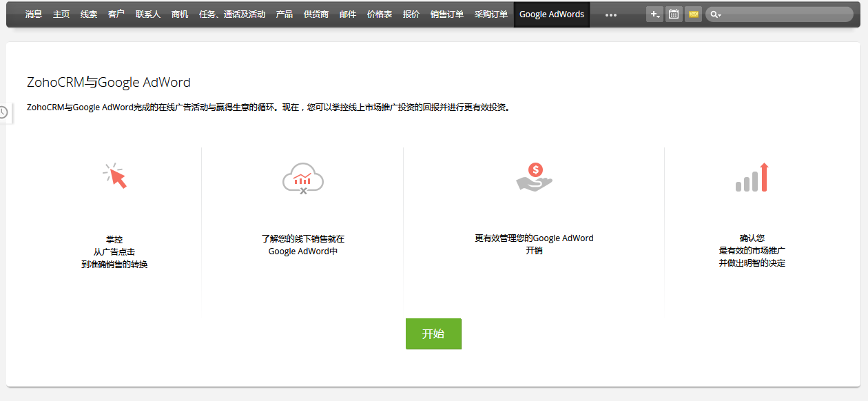Open the quick create plus menu
Image resolution: width=868 pixels, height=401 pixels.
(x=654, y=14)
